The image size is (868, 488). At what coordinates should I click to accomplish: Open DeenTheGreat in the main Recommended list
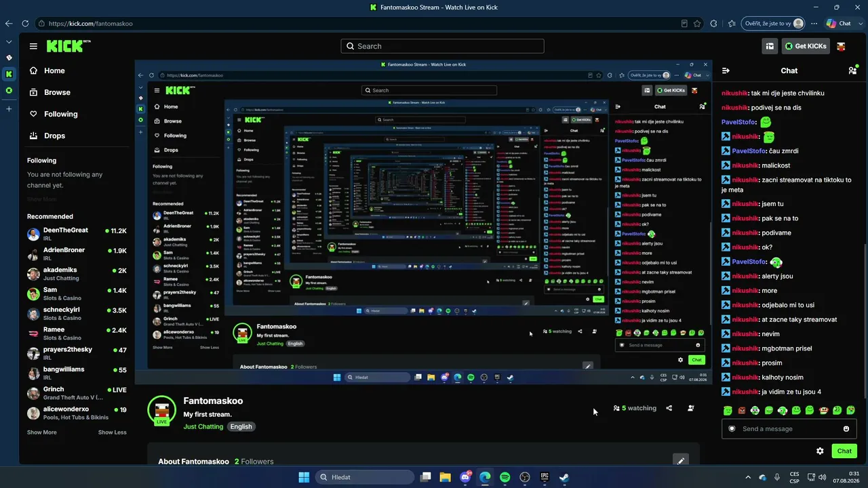[x=77, y=234]
